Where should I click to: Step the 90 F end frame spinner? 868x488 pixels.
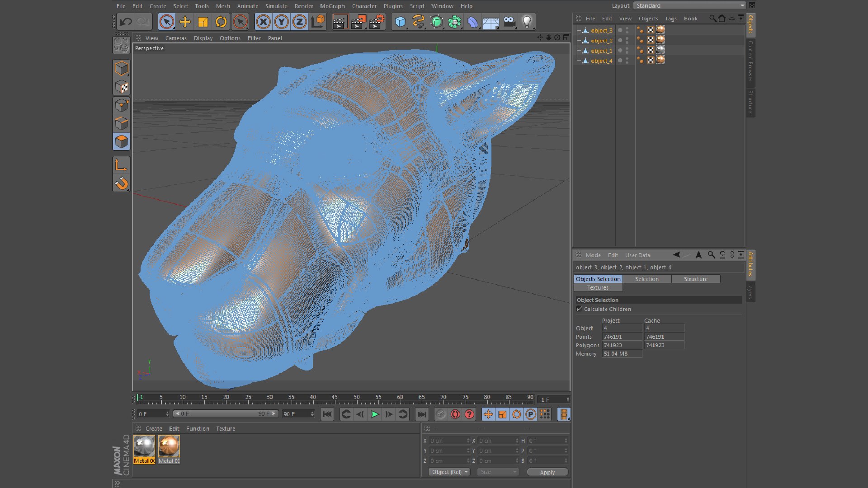tap(312, 414)
